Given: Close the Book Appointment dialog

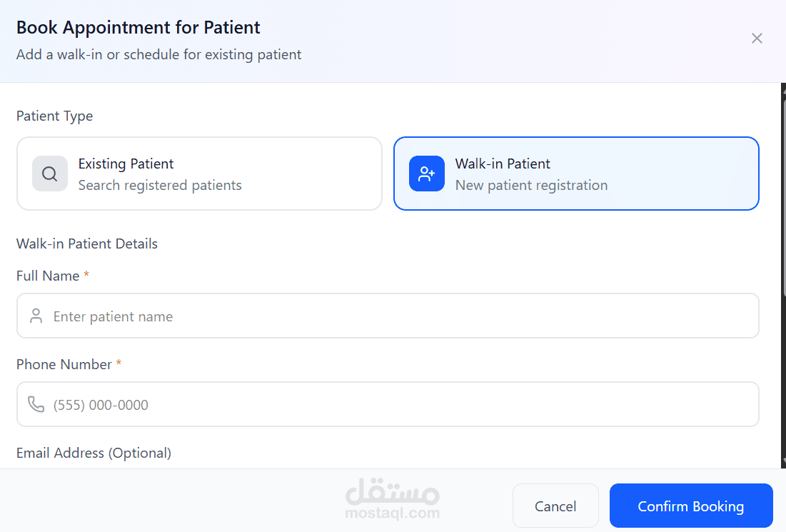Looking at the screenshot, I should 757,39.
